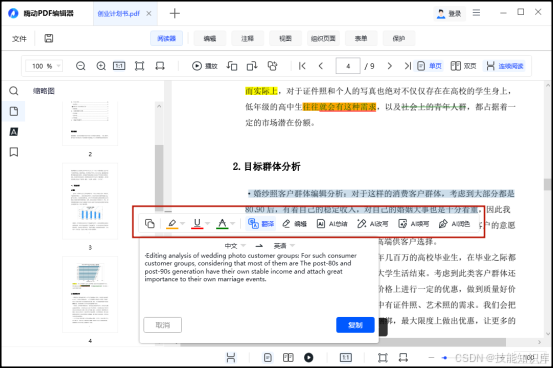Click 编辑 in the floating toolbar
Image resolution: width=553 pixels, height=369 pixels.
pyautogui.click(x=294, y=224)
